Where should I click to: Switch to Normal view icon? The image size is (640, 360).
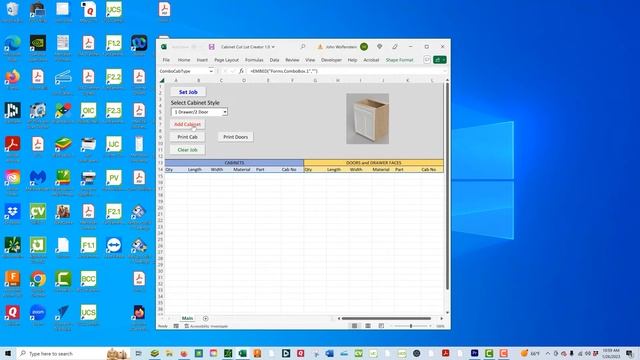click(x=354, y=326)
